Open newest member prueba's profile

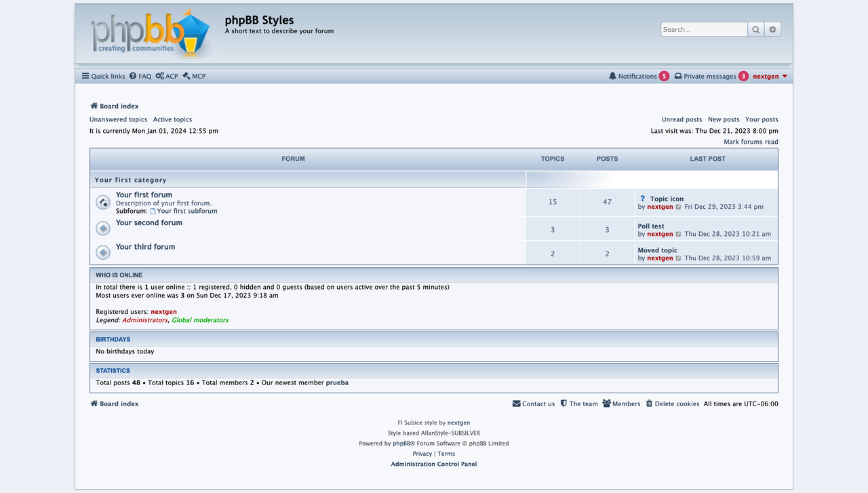pos(337,382)
